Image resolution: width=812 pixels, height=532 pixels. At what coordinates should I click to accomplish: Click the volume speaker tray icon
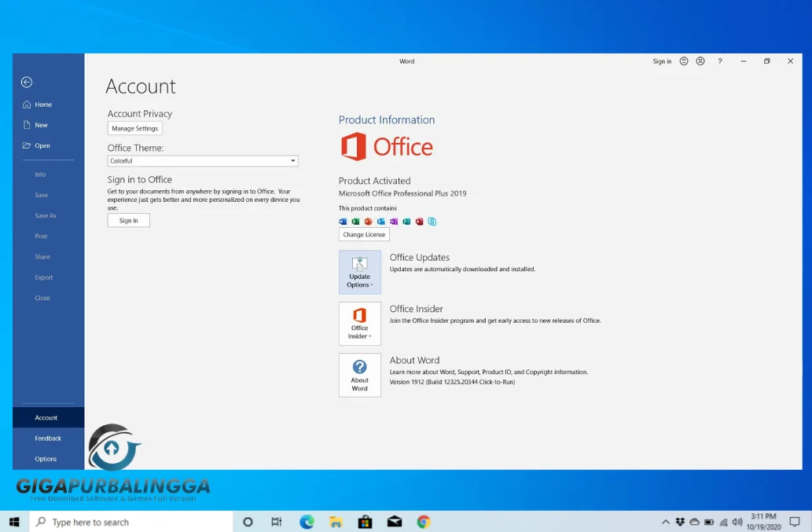pyautogui.click(x=737, y=522)
